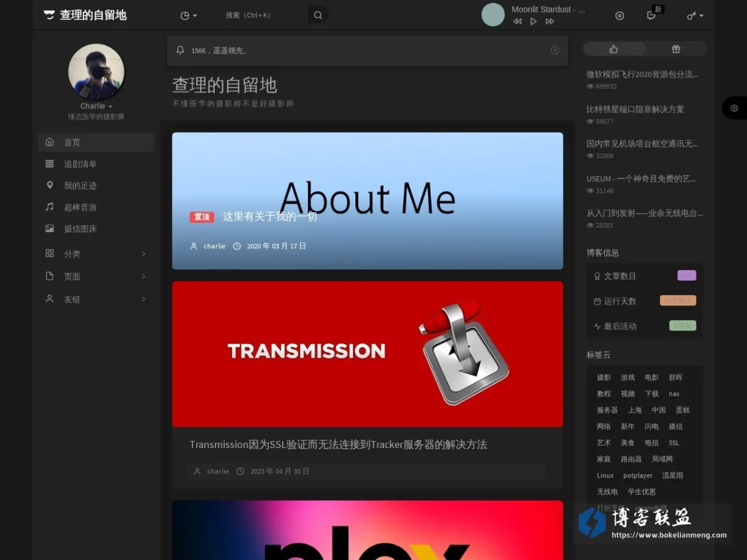Screen dimensions: 747x560
Task: Click the person icon beside 友链
Action: click(50, 299)
